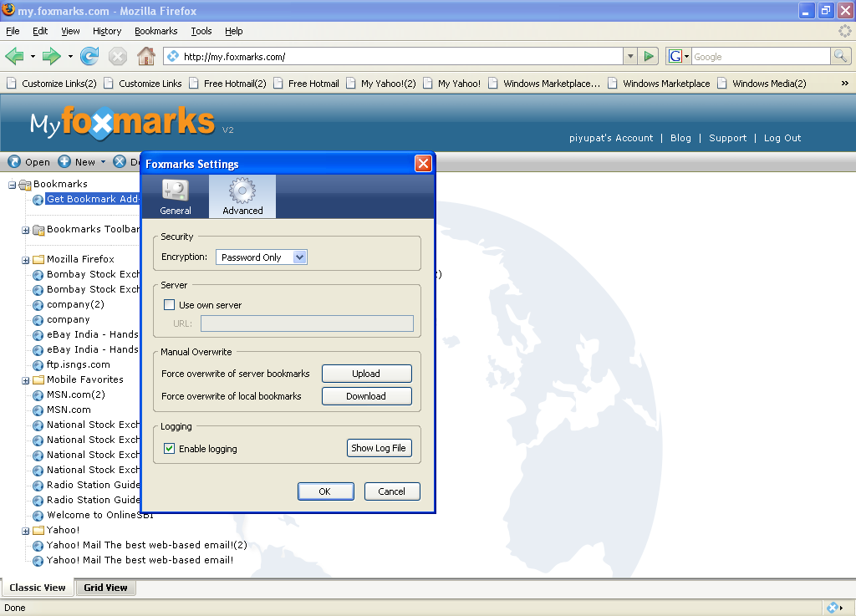Open the piyupat's Account link
Image resolution: width=856 pixels, height=616 pixels.
tap(611, 138)
